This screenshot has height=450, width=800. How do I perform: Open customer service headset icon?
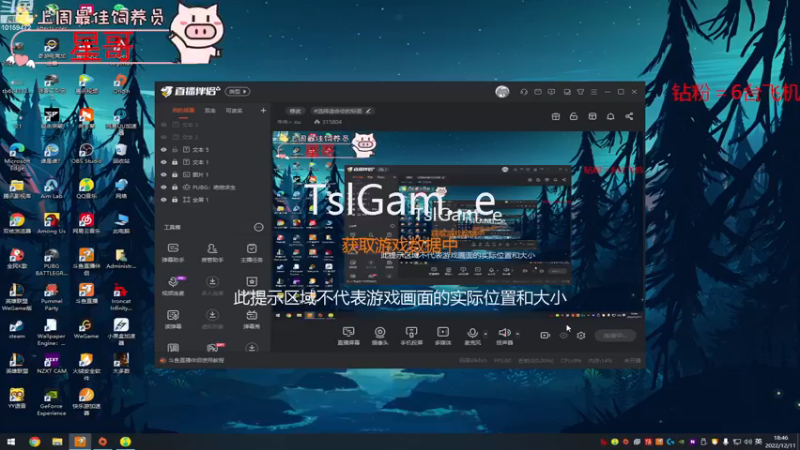[x=524, y=92]
